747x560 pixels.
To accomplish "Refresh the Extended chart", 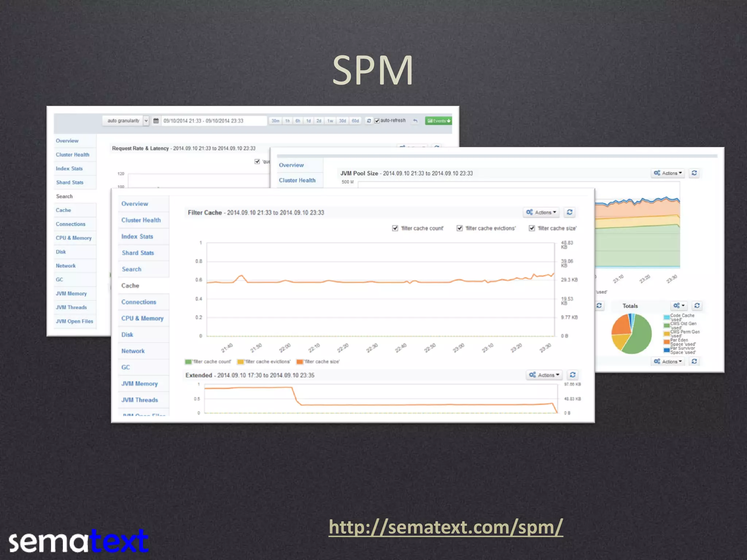I will [x=573, y=375].
